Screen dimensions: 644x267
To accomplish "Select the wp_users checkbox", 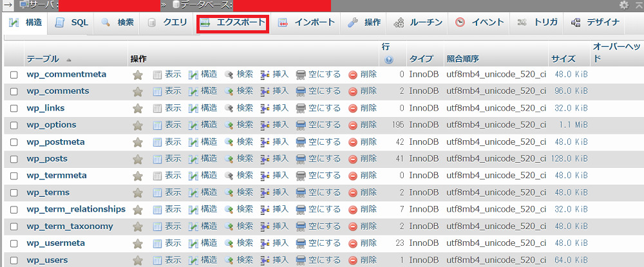I will coord(14,261).
